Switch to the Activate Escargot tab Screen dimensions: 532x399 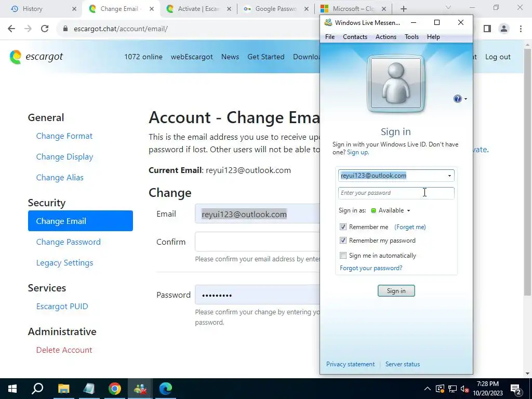coord(198,9)
